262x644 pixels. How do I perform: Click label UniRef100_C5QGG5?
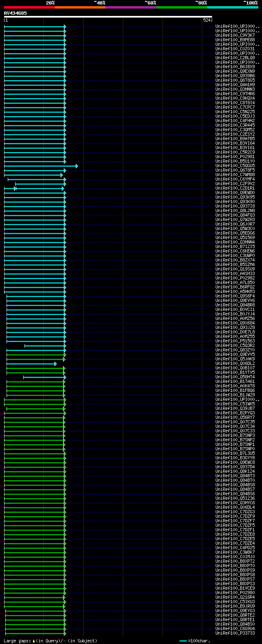coord(235,166)
